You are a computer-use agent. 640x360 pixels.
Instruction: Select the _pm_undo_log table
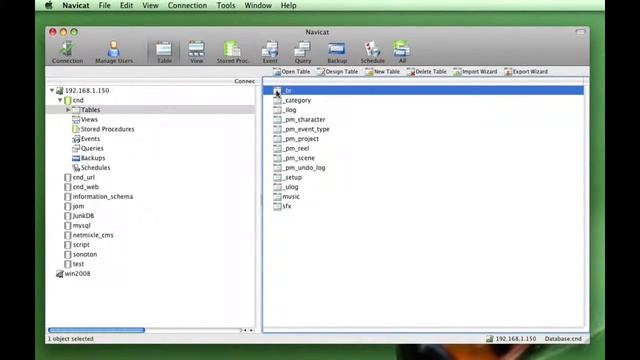[x=299, y=168]
